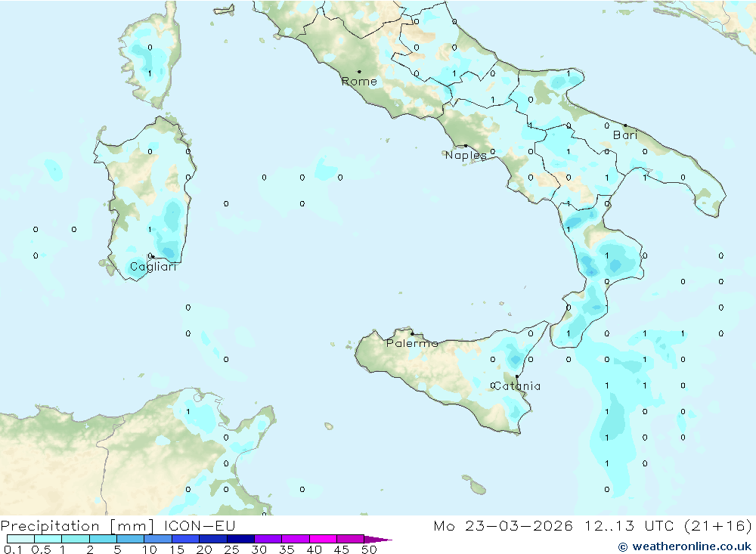The height and width of the screenshot is (554, 756).
Task: Select the Catania city label
Action: click(517, 386)
